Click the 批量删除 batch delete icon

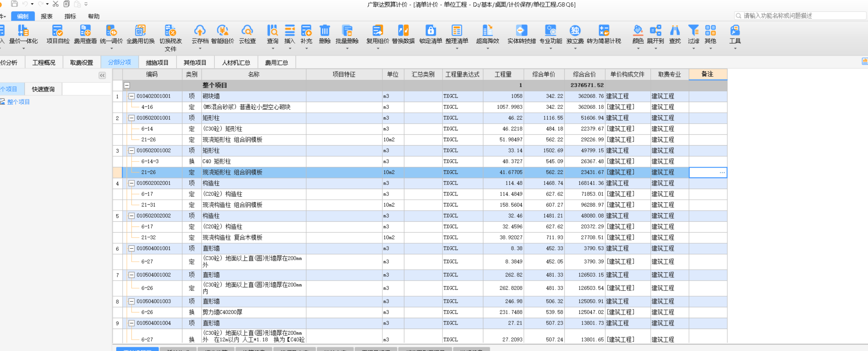347,31
